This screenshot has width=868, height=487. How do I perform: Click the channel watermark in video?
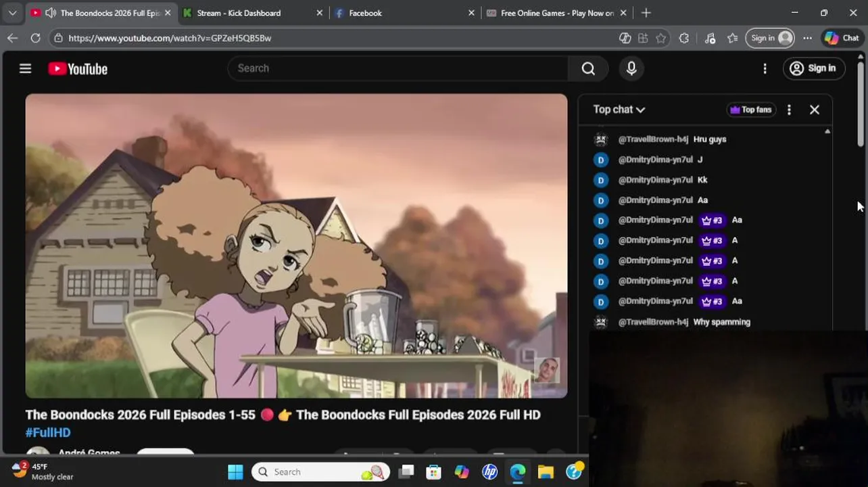(x=547, y=371)
